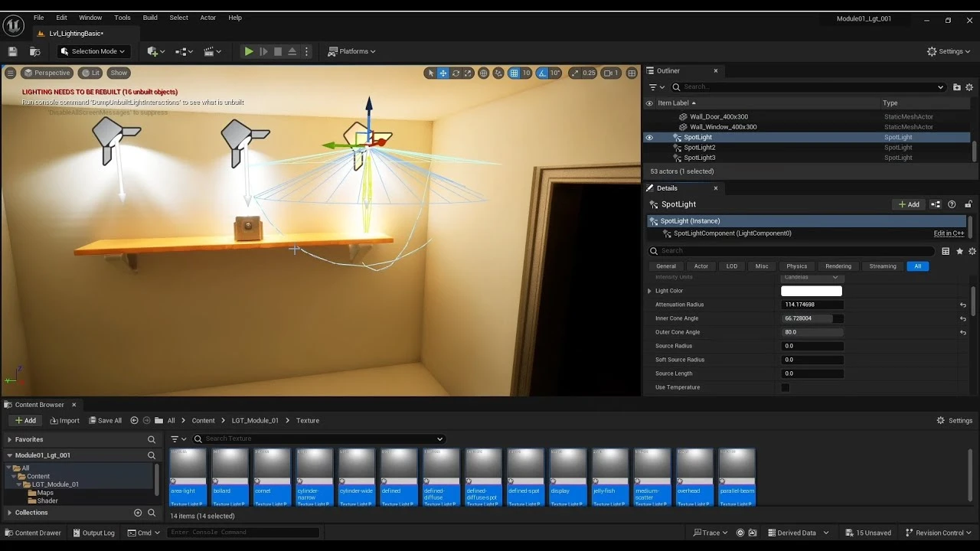Screen dimensions: 980x551
Task: Open the Edit in C++ link
Action: click(949, 233)
